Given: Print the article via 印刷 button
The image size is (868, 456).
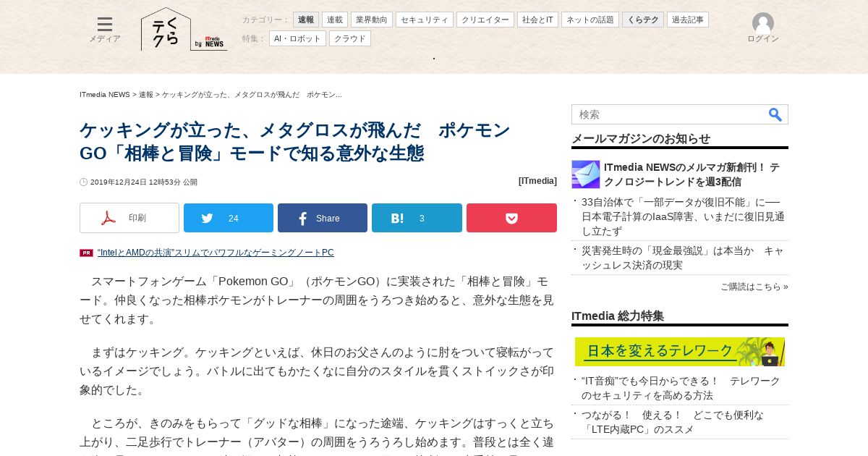Looking at the screenshot, I should (129, 218).
